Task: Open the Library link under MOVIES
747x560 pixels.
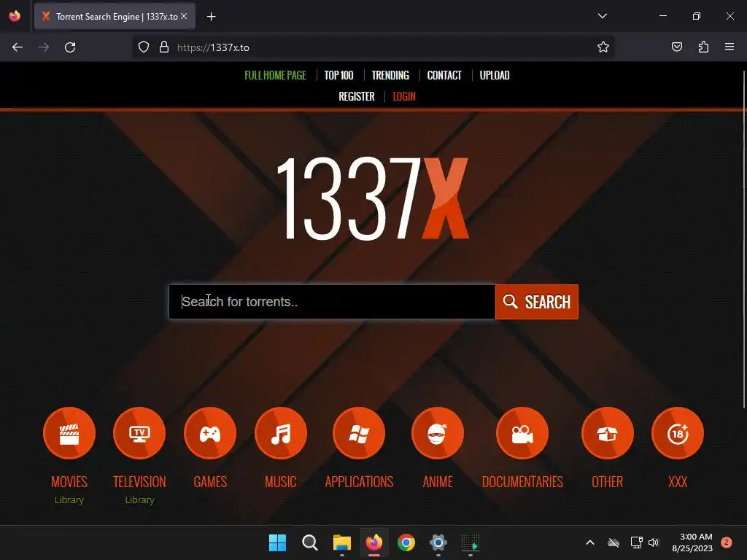Action: (x=69, y=499)
